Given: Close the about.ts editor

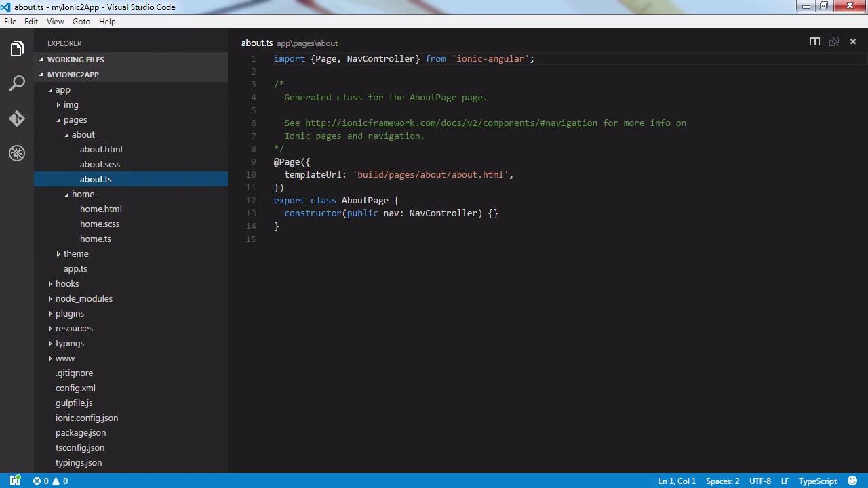Looking at the screenshot, I should pos(853,42).
